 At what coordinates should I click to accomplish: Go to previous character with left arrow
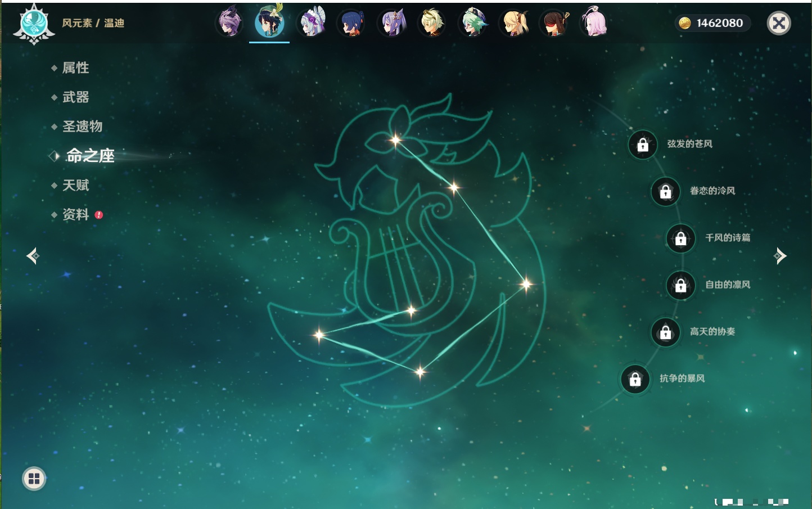[x=33, y=256]
